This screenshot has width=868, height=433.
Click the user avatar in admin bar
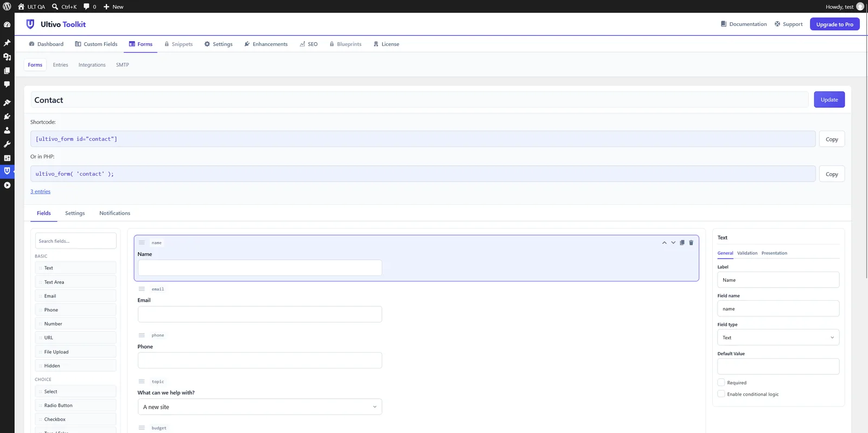point(860,7)
